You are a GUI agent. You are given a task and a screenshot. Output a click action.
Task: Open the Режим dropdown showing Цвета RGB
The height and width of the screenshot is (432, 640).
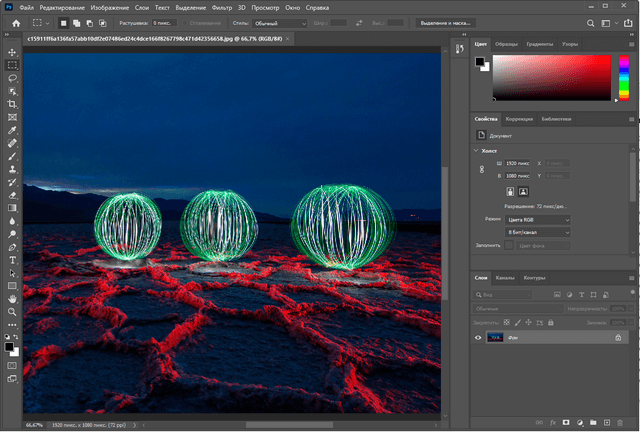(538, 218)
